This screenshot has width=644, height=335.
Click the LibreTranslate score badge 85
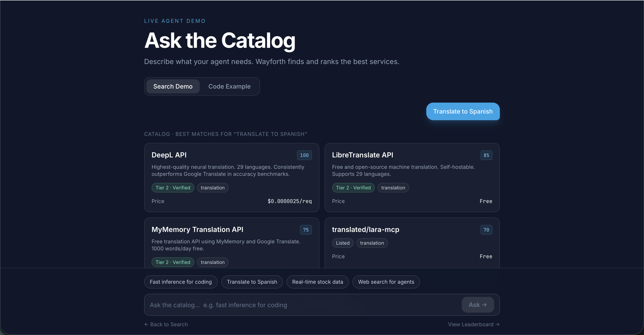tap(486, 155)
